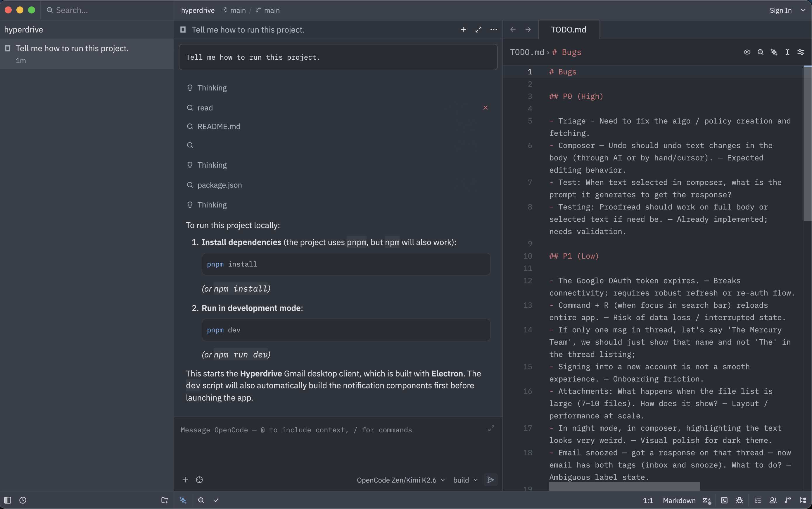812x509 pixels.
Task: Go back with the left arrow
Action: coord(513,30)
